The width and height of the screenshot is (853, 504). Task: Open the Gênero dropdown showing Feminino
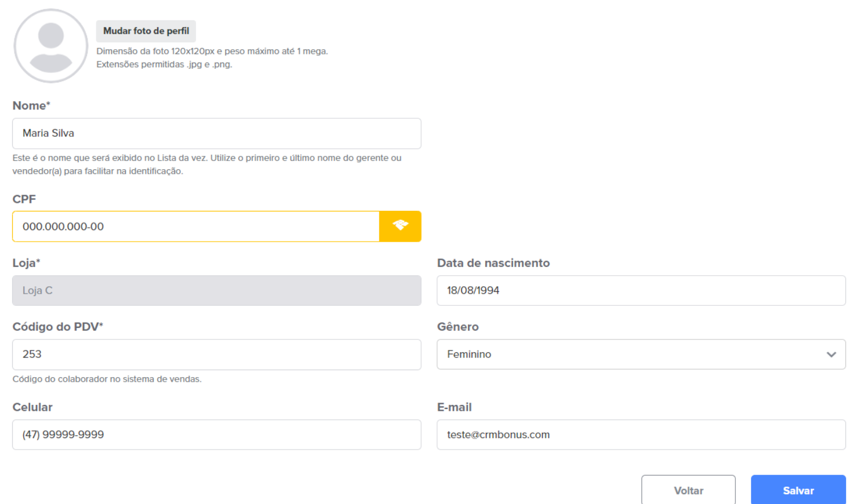tap(641, 355)
